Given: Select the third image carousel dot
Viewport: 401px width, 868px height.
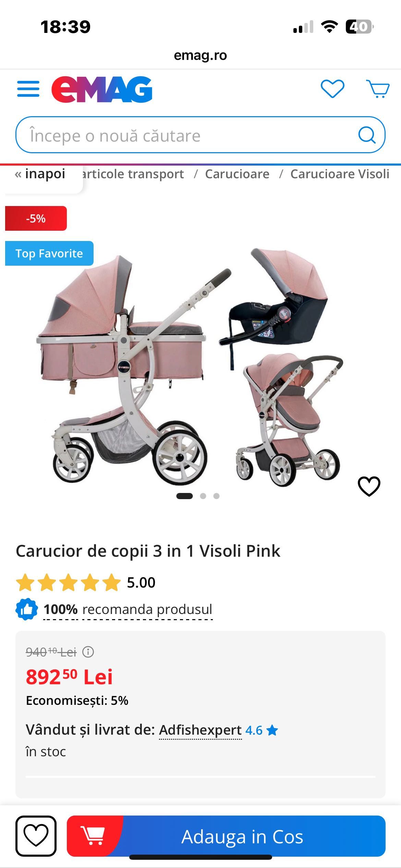Looking at the screenshot, I should click(x=216, y=496).
